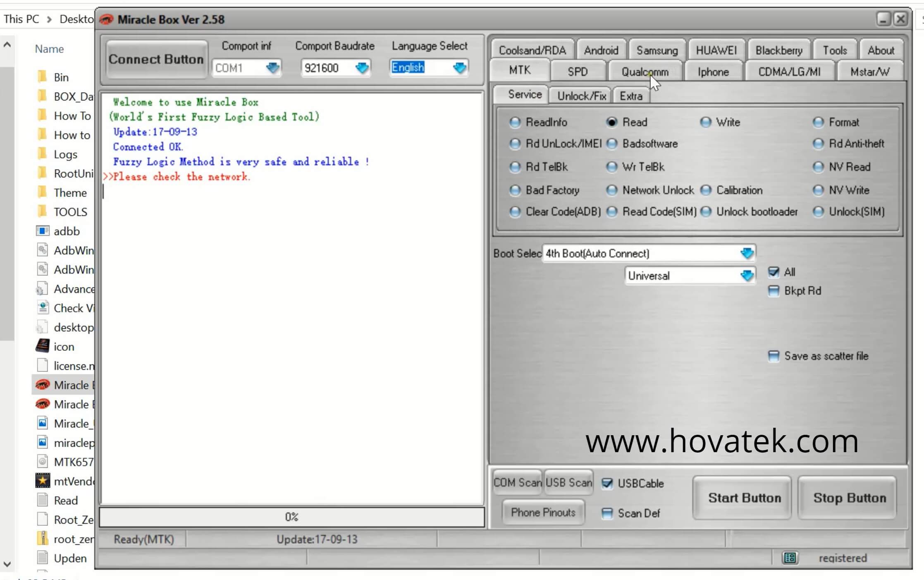Enable the Scan Def checkbox
This screenshot has width=924, height=580.
click(607, 513)
